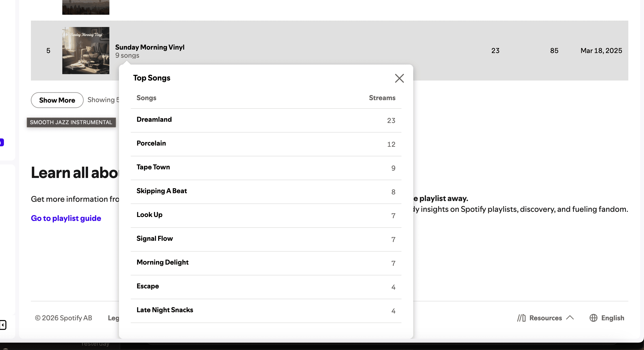Viewport: 644px width, 350px height.
Task: Select the English language option
Action: click(x=613, y=318)
